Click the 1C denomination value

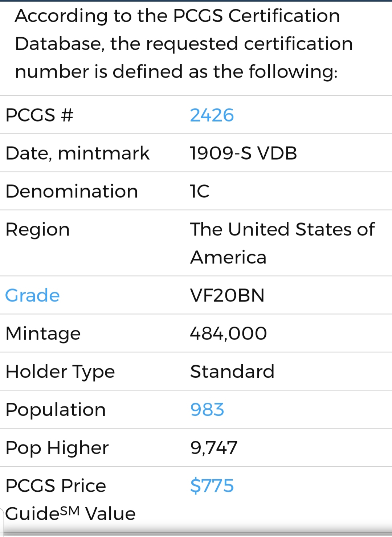pos(200,191)
